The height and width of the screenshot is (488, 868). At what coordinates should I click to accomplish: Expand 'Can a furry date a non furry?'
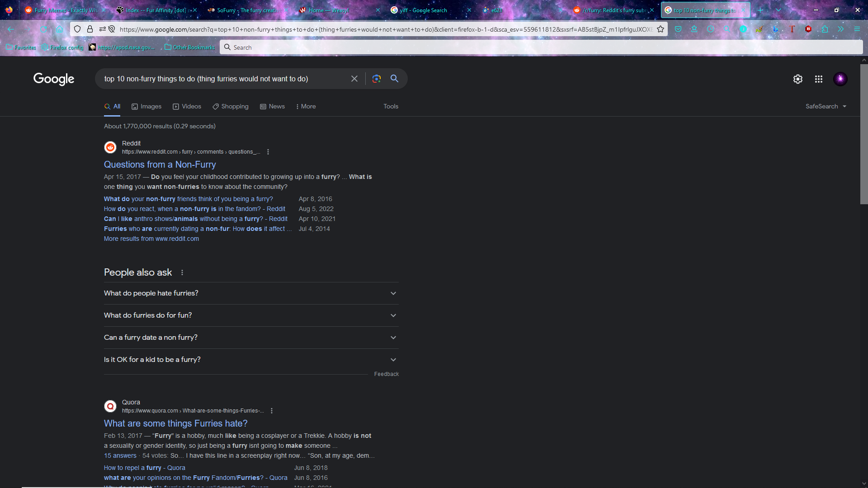pyautogui.click(x=251, y=338)
